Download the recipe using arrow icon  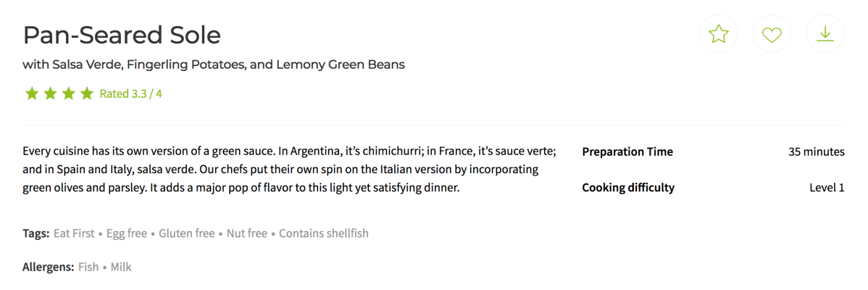pos(825,34)
